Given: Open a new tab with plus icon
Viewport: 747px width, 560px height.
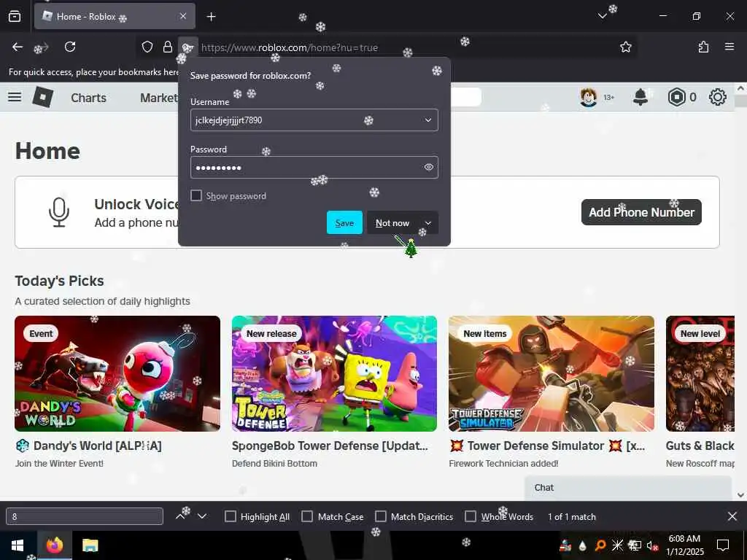Looking at the screenshot, I should coord(211,17).
